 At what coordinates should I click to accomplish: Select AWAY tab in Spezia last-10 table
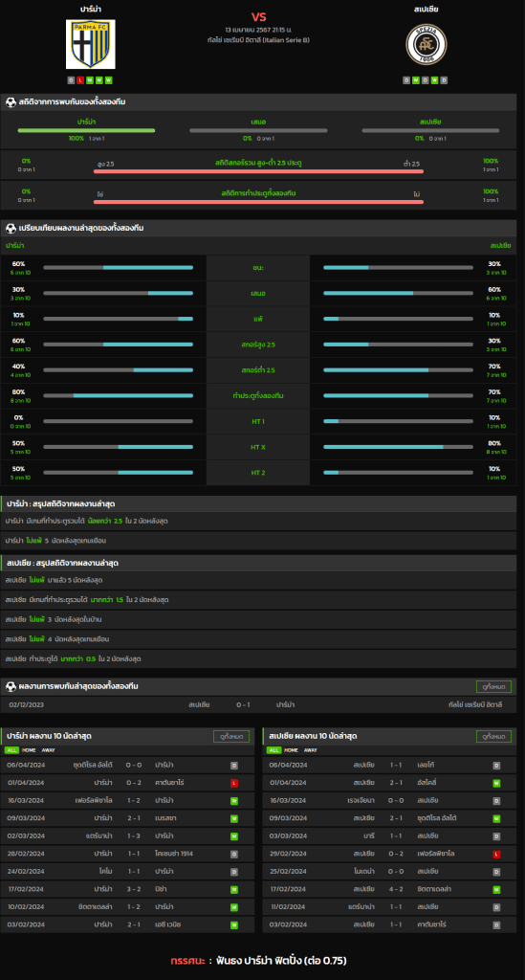(x=310, y=750)
